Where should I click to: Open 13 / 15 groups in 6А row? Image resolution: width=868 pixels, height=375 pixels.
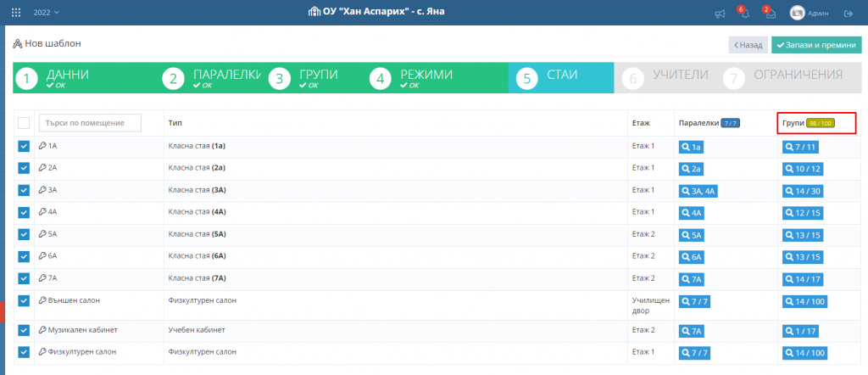point(802,258)
